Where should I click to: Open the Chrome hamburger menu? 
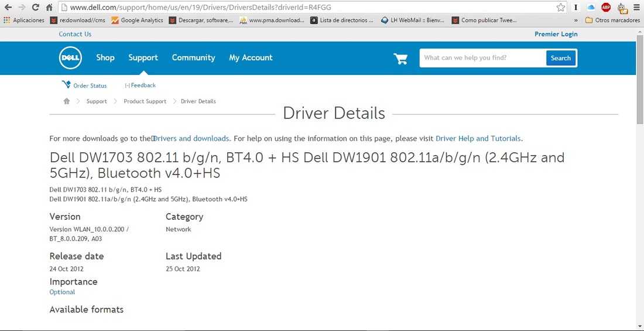[x=636, y=7]
